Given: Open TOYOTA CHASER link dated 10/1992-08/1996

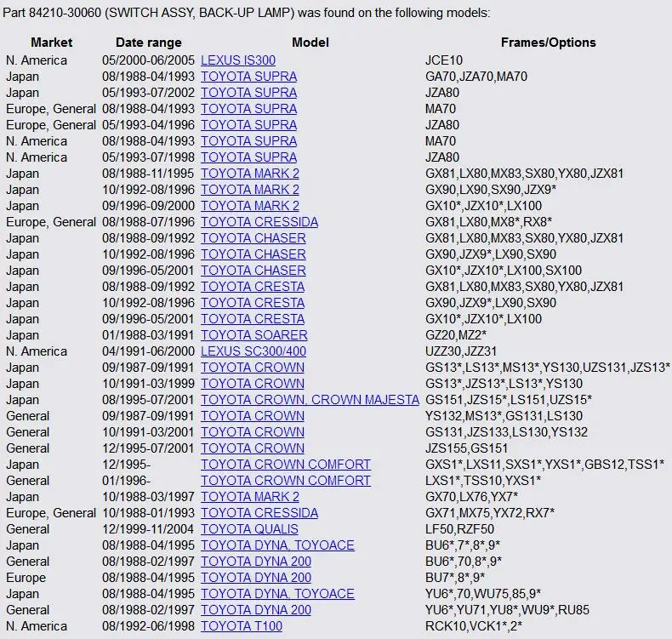Looking at the screenshot, I should pyautogui.click(x=253, y=254).
